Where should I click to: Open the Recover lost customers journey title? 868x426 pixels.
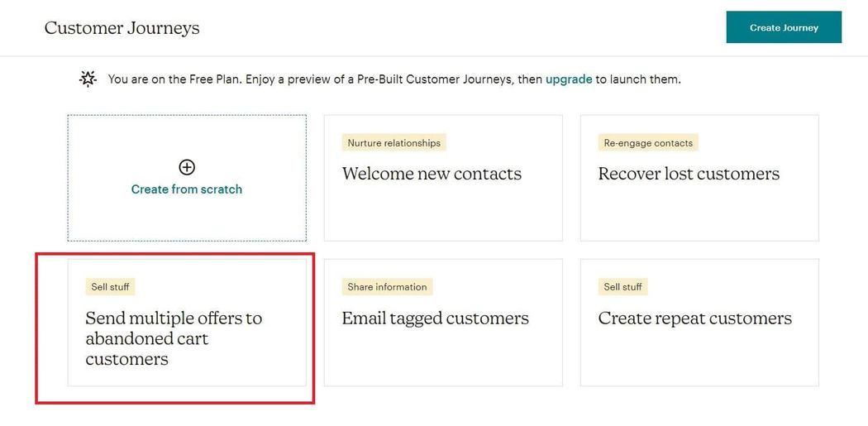(689, 174)
